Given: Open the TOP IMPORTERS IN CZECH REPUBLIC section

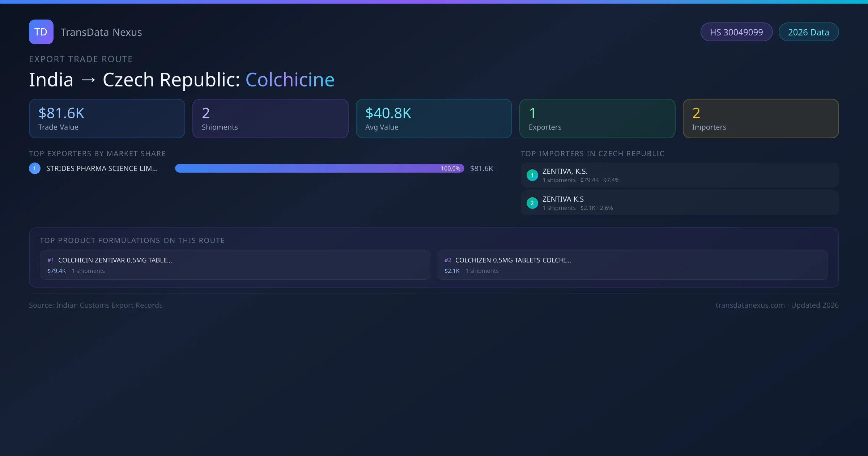Looking at the screenshot, I should pos(592,153).
